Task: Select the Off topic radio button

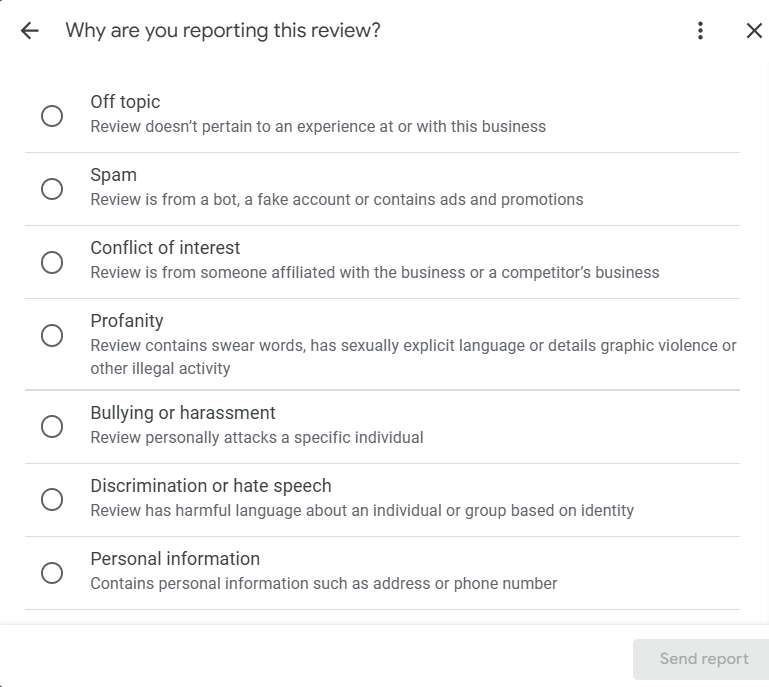Action: [52, 116]
